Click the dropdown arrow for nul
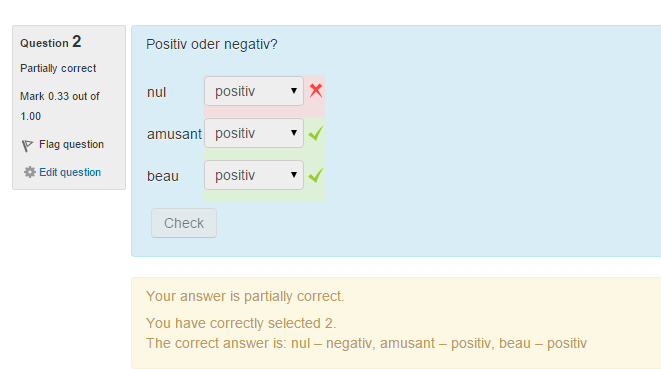 click(x=294, y=91)
